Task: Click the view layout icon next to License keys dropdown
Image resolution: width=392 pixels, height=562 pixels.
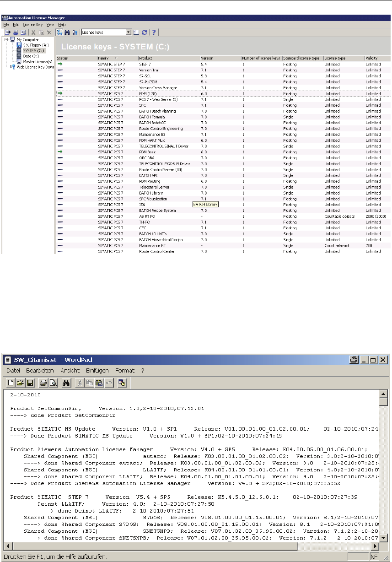Action: tap(136, 32)
